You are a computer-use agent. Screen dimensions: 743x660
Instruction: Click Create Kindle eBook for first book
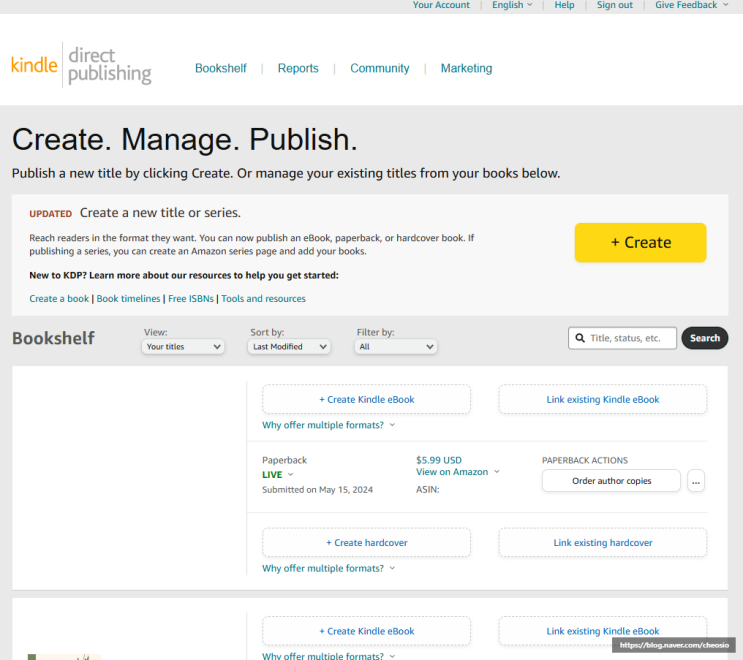(366, 399)
